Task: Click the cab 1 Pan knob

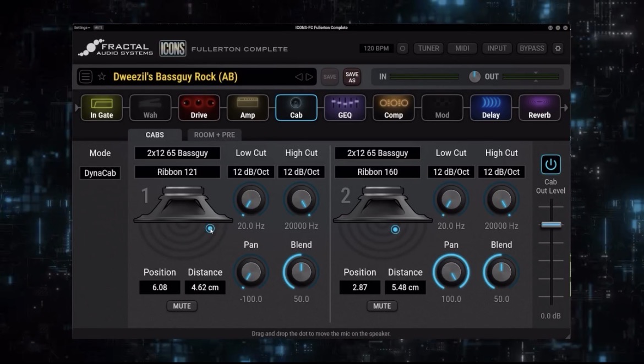Action: tap(251, 272)
